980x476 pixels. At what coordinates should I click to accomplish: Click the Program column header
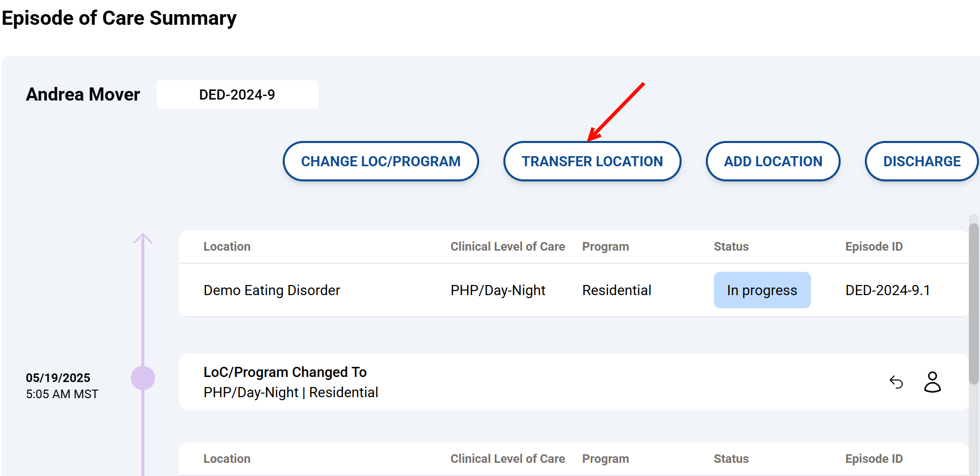(605, 247)
